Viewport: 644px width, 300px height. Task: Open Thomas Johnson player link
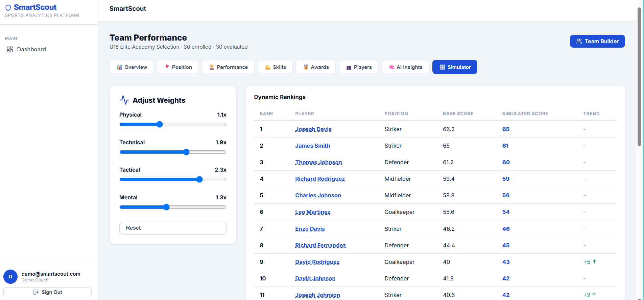[x=318, y=162]
